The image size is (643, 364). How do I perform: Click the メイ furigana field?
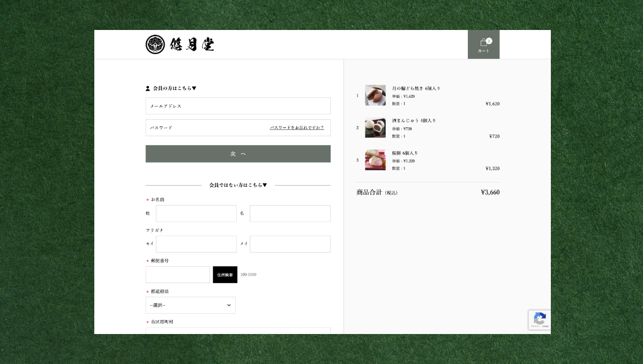coord(290,244)
